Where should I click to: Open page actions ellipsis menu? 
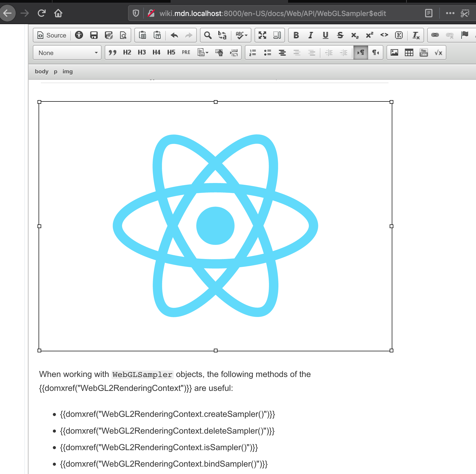450,13
